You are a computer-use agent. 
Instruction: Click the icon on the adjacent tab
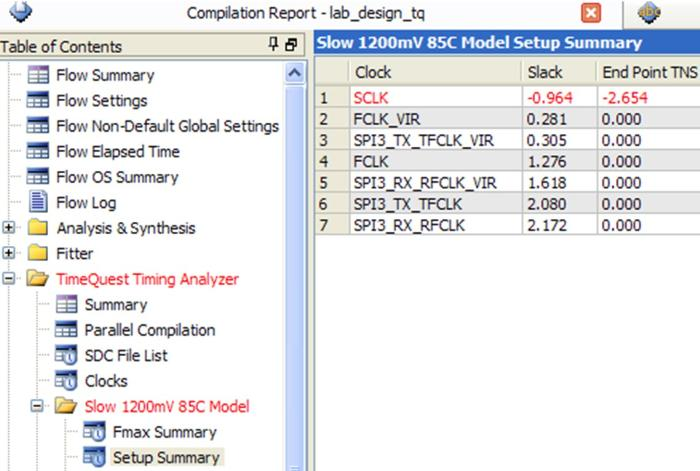pyautogui.click(x=649, y=13)
